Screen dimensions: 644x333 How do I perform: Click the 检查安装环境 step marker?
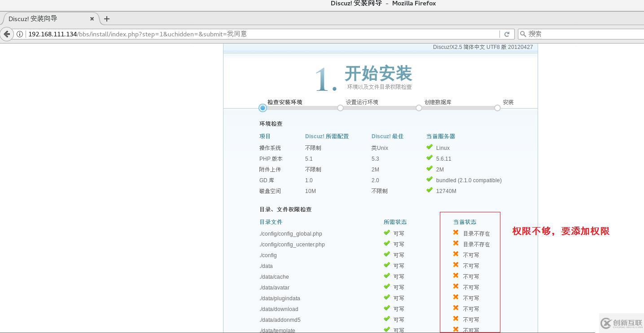point(263,108)
